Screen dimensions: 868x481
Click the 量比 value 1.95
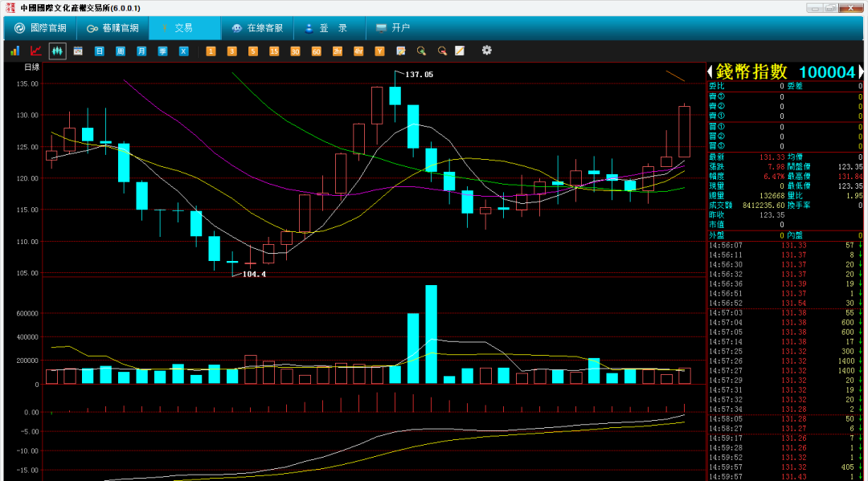click(x=854, y=196)
